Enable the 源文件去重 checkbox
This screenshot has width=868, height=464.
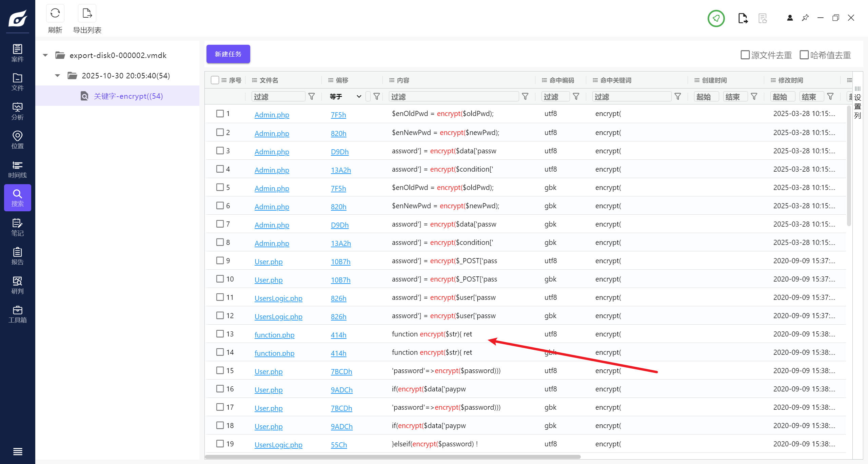[745, 55]
